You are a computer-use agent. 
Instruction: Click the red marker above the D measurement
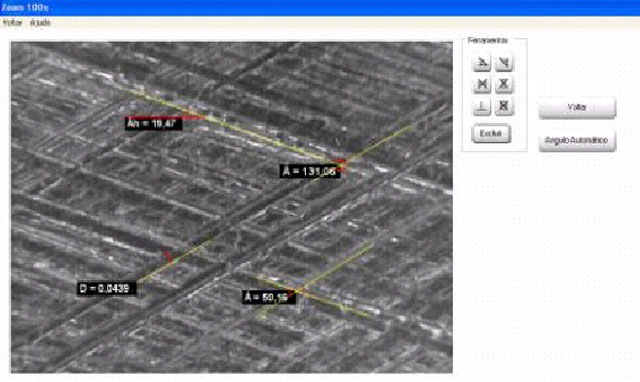pos(168,255)
